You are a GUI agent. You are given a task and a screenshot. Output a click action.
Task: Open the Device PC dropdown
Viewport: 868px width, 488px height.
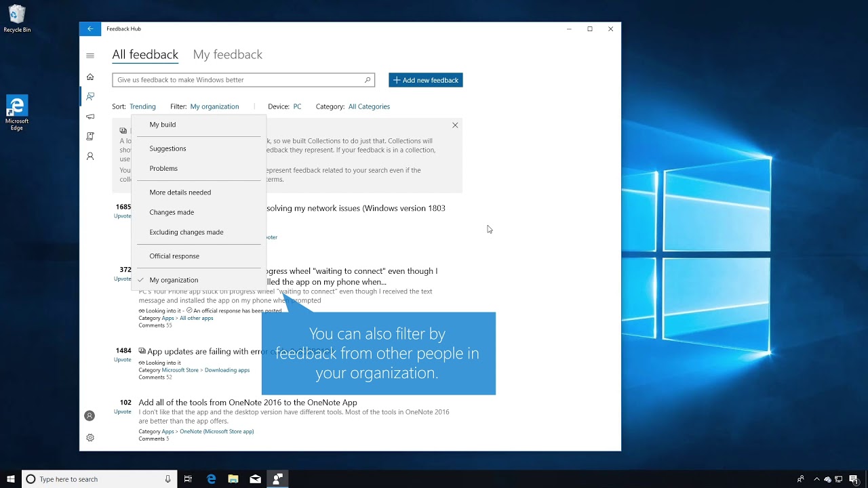(x=297, y=106)
